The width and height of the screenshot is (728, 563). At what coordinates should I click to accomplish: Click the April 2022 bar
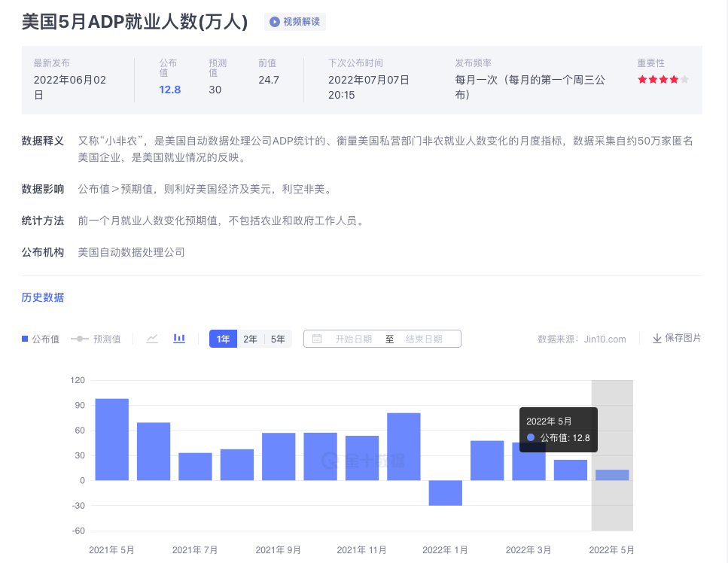pos(571,470)
